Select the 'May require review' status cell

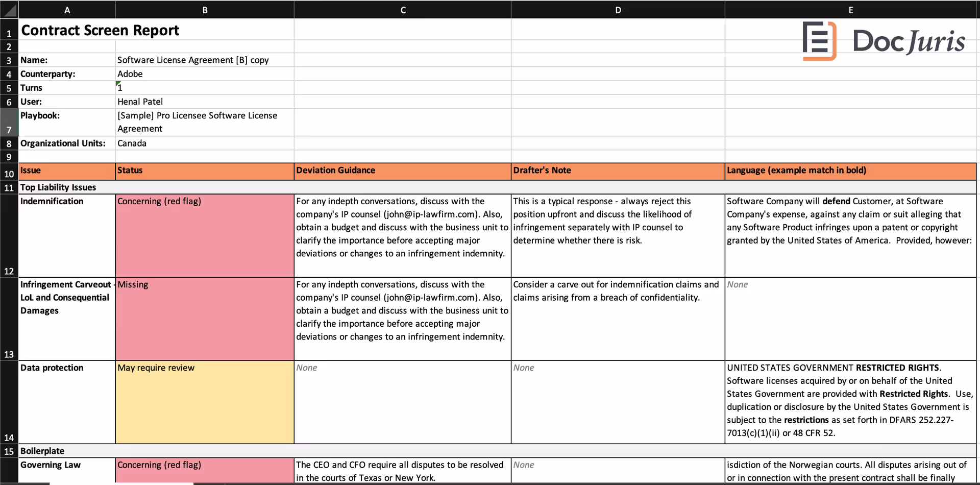point(205,402)
